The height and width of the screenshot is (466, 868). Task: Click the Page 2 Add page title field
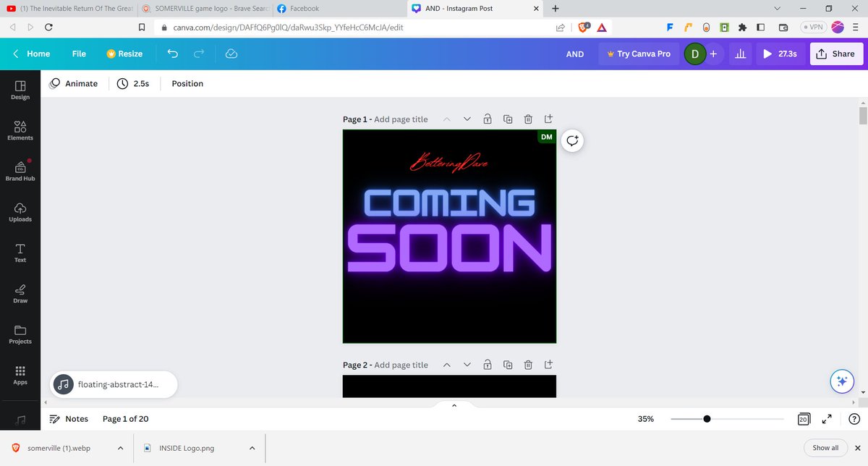[401, 365]
